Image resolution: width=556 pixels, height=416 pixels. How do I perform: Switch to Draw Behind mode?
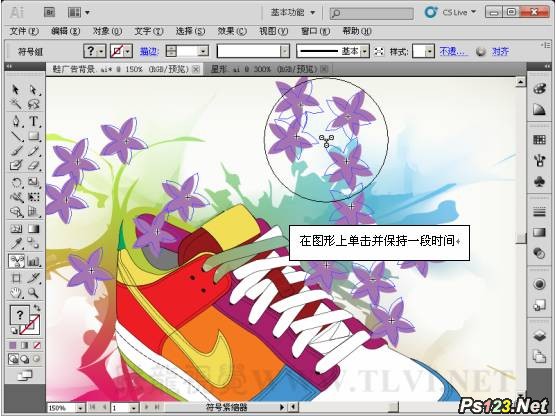25,359
